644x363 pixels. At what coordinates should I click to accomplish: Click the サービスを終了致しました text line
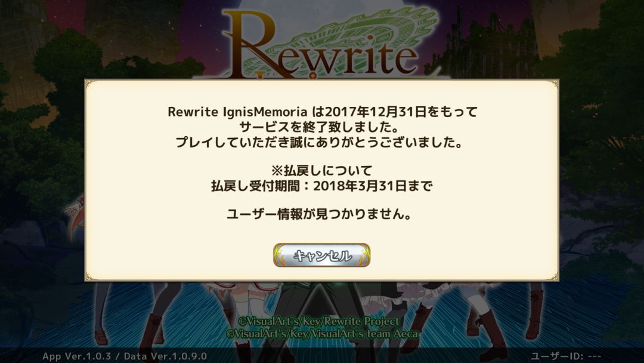pos(319,127)
